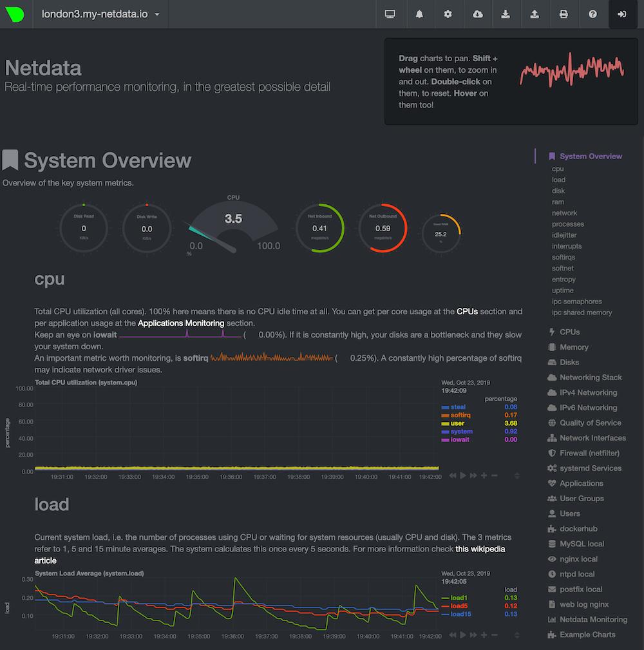Zoom in CPU utilization chart with plus
Image resolution: width=644 pixels, height=650 pixels.
point(484,475)
